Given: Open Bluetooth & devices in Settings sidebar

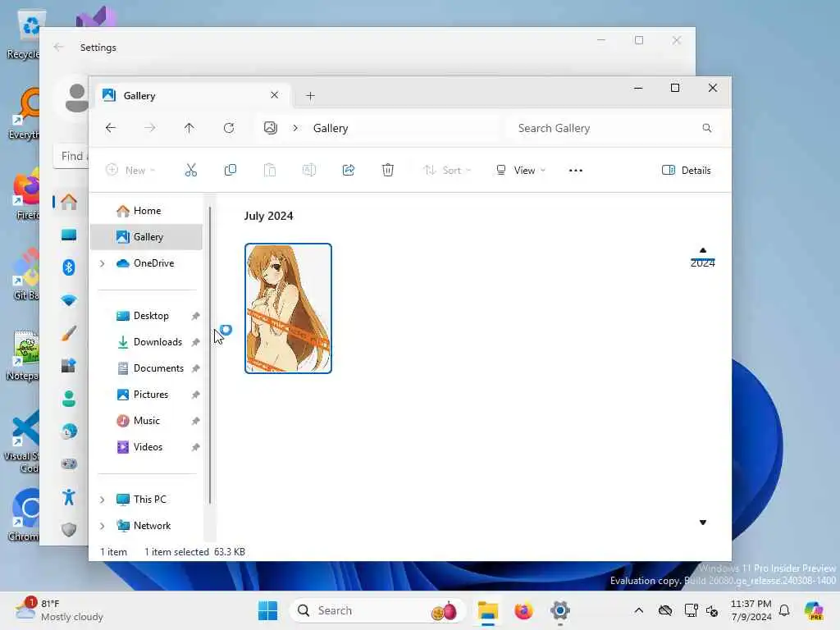Looking at the screenshot, I should pos(69,267).
